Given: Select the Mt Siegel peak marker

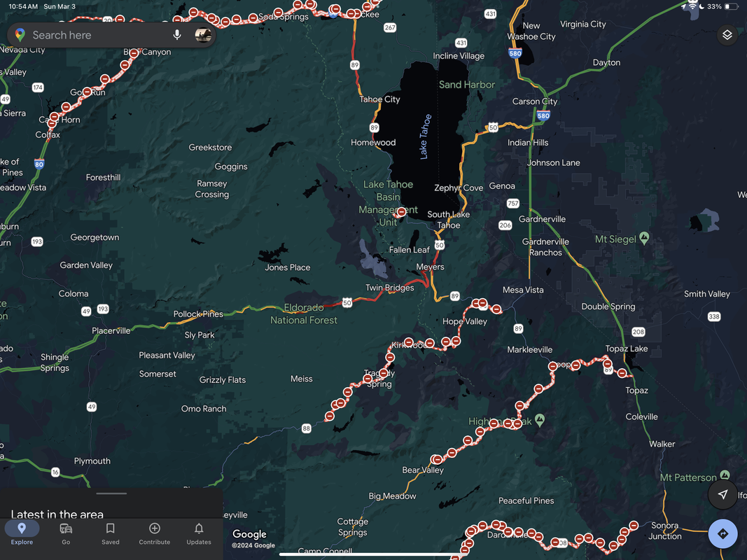Looking at the screenshot, I should pyautogui.click(x=644, y=237).
